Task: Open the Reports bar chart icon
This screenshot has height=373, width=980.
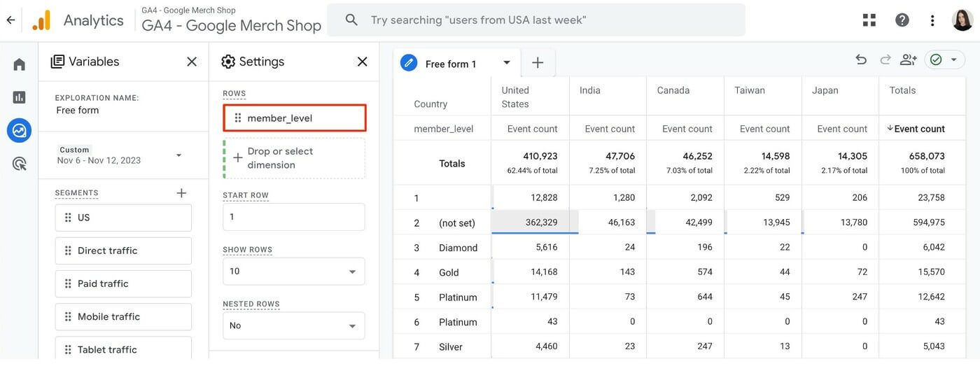Action: point(19,97)
